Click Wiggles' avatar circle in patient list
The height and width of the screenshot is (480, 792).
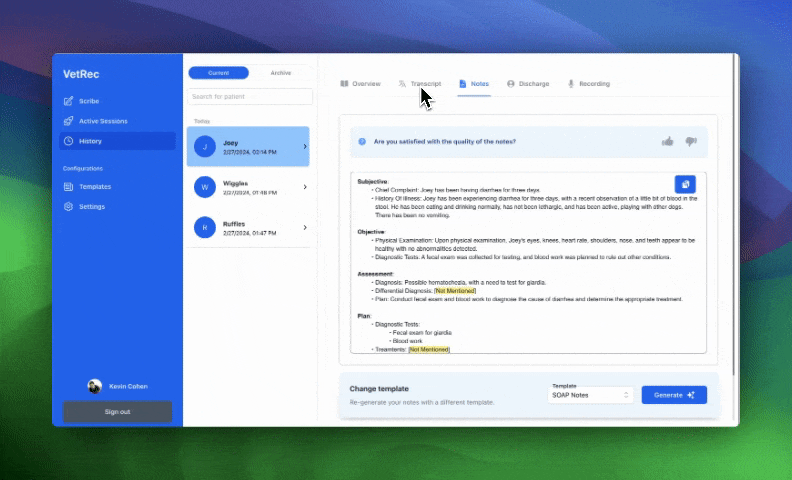point(204,187)
